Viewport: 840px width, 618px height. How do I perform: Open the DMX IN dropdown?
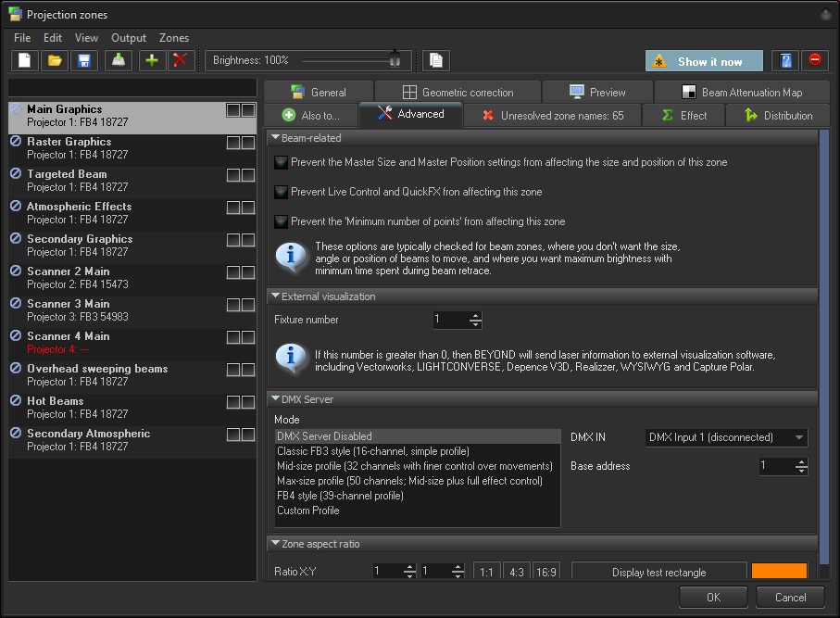[x=725, y=437]
